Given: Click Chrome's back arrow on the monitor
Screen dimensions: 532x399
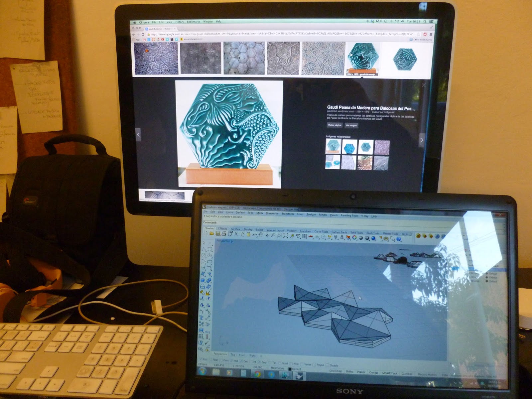Looking at the screenshot, I should point(134,34).
